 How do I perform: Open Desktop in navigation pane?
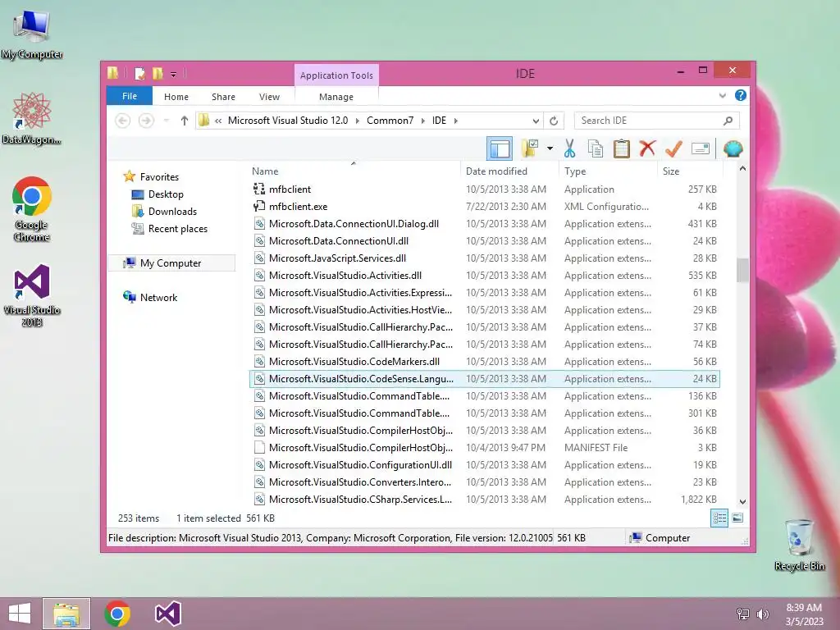coord(166,194)
